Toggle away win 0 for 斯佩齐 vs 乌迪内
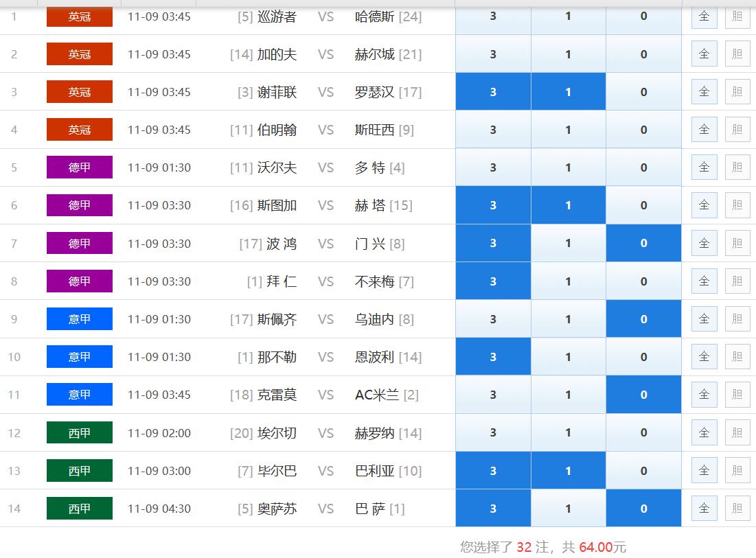756x558 pixels. (x=643, y=318)
